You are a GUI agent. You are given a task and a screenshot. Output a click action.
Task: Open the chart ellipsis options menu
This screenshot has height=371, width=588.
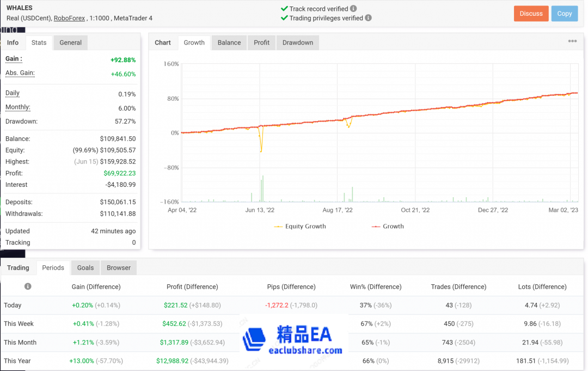[572, 41]
